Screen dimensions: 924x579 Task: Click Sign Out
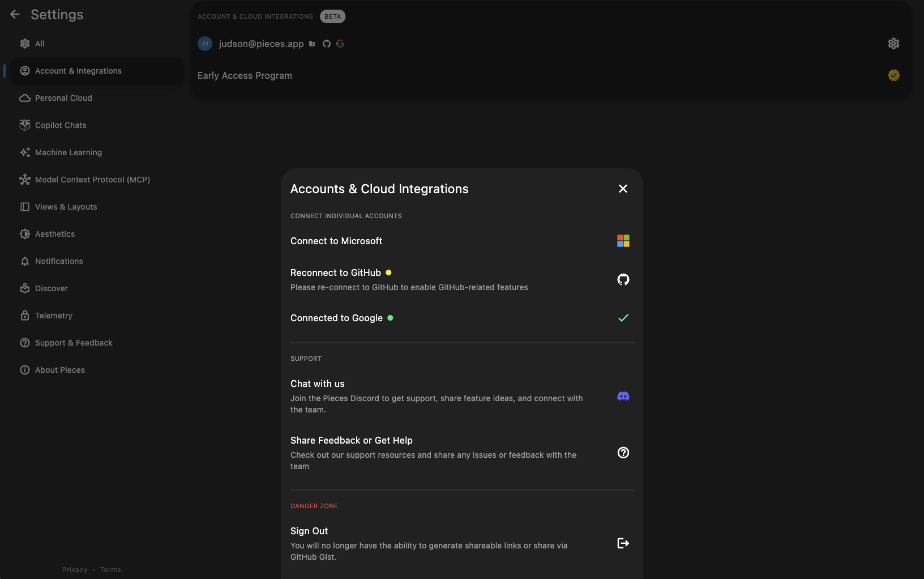coord(462,543)
